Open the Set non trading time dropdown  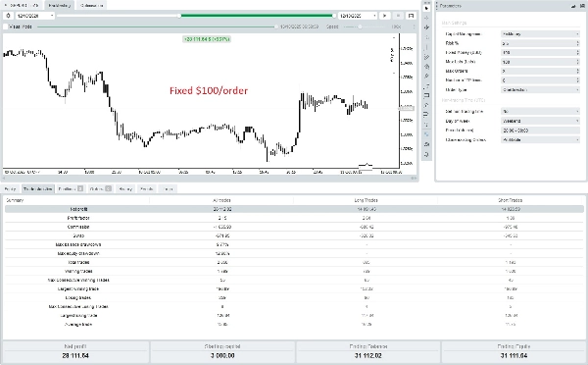(540, 112)
